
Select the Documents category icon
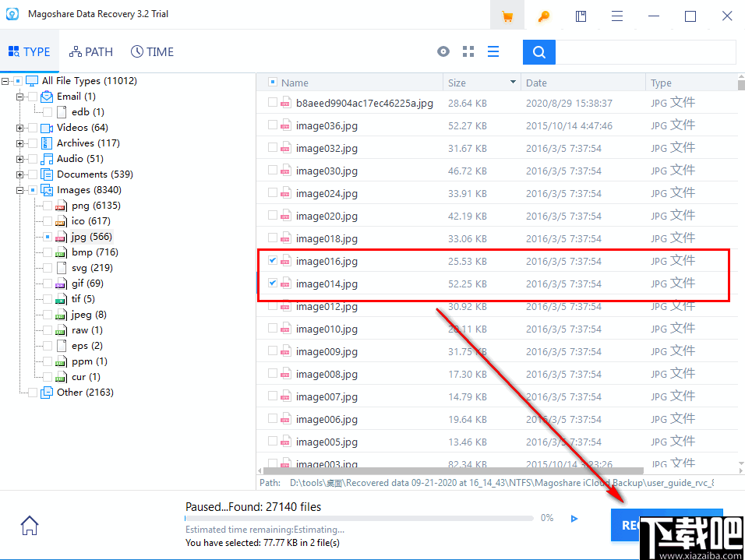pos(47,174)
